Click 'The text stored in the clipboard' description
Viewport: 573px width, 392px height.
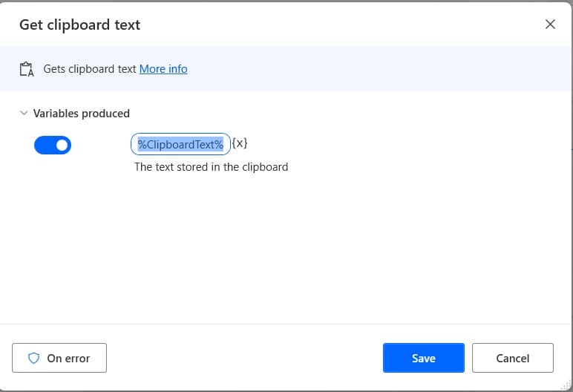212,167
